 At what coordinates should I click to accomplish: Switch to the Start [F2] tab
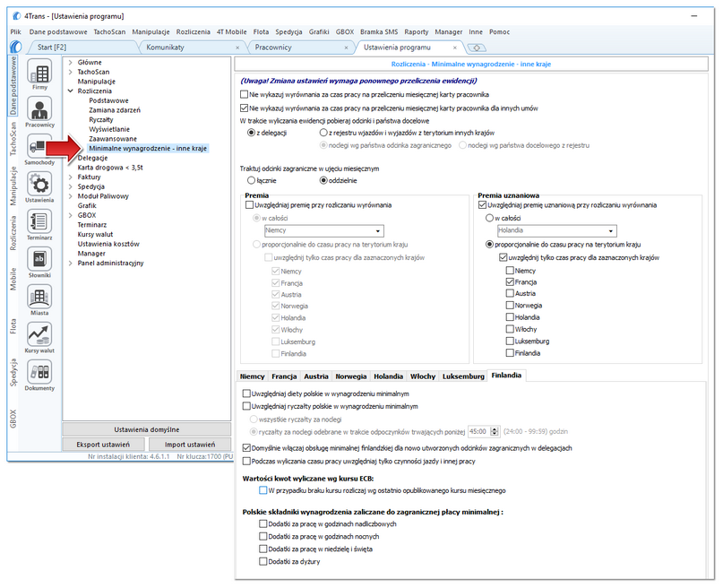(x=52, y=47)
